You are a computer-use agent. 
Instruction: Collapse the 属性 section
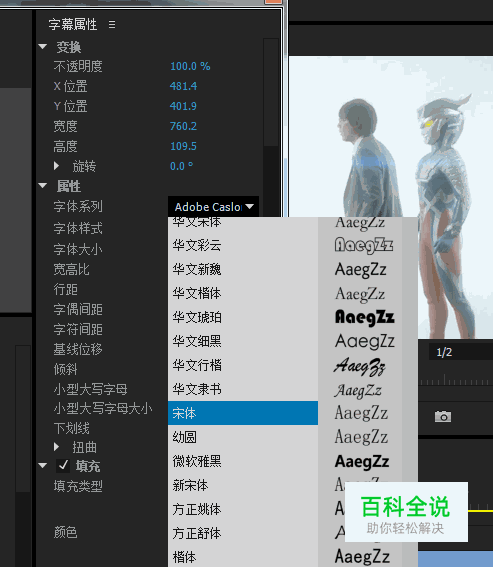[43, 186]
